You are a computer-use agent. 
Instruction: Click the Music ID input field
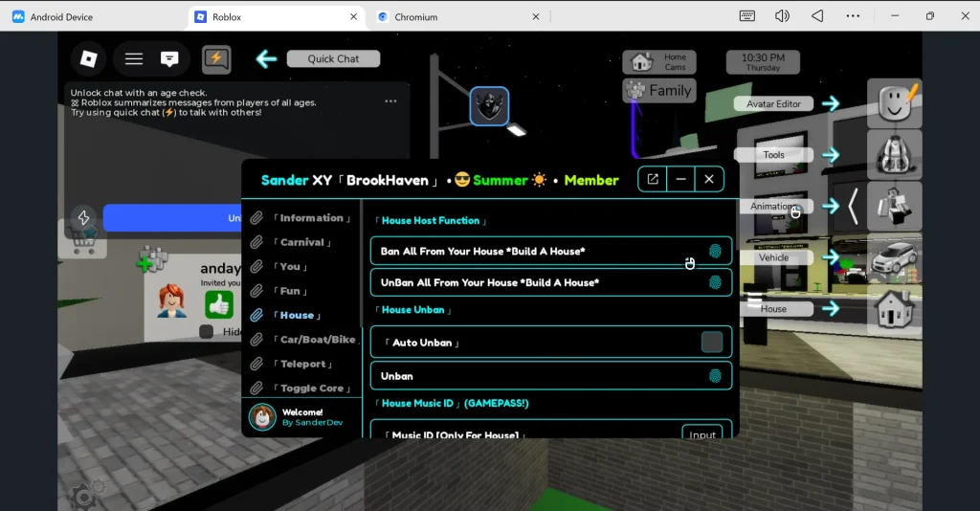point(702,433)
